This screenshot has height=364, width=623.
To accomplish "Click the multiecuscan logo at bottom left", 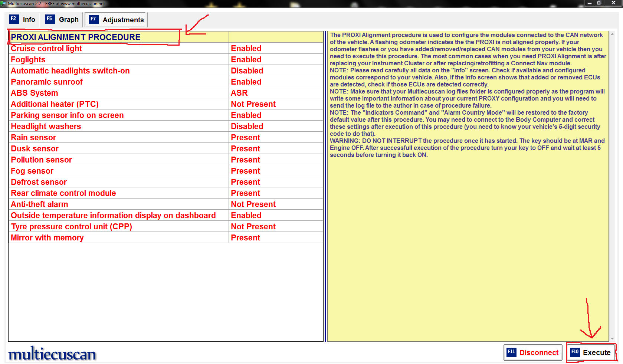I will click(52, 354).
